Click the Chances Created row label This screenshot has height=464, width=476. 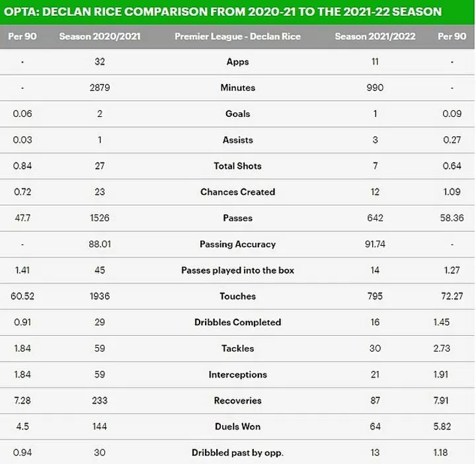click(238, 192)
